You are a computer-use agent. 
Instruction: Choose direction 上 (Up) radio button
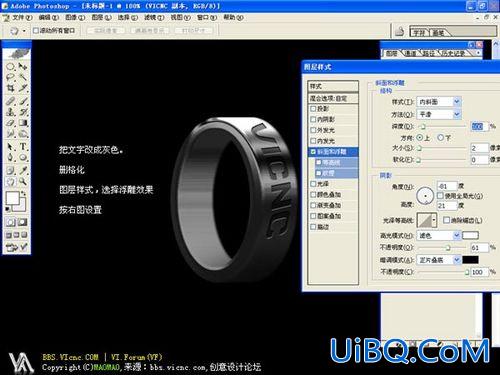click(x=420, y=137)
